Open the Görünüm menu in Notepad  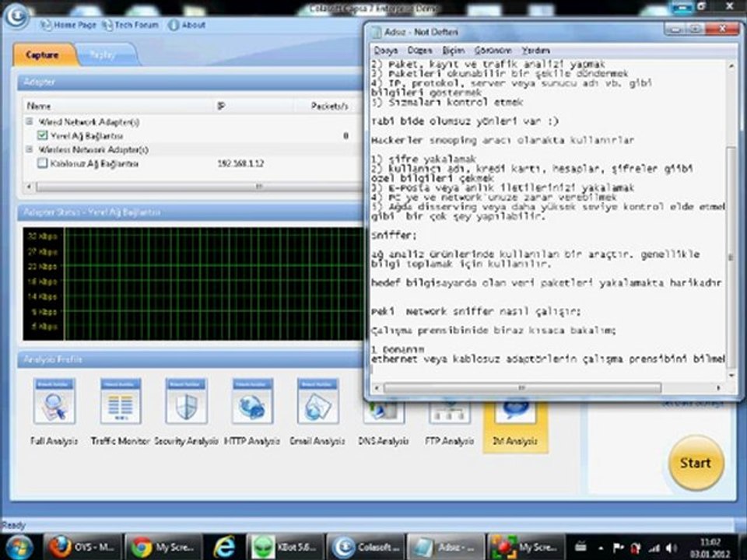click(x=493, y=51)
